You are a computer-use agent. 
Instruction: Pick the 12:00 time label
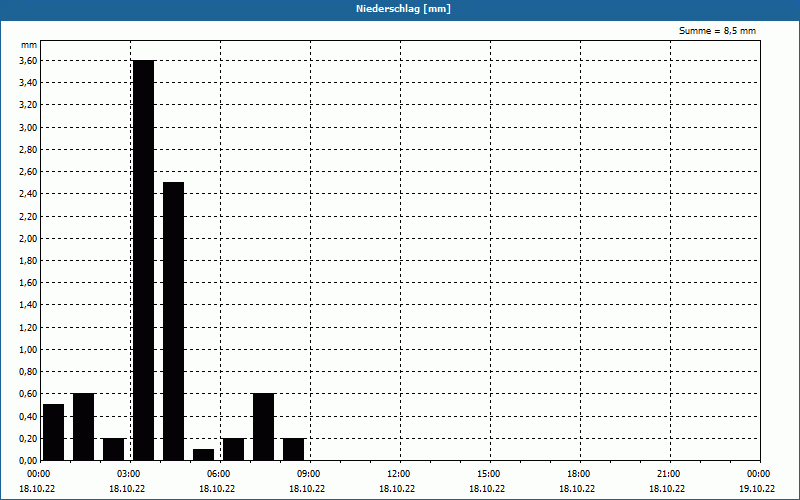(x=399, y=474)
